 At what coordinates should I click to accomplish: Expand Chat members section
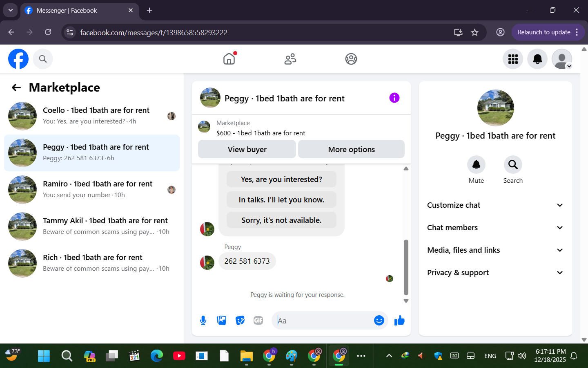point(495,228)
